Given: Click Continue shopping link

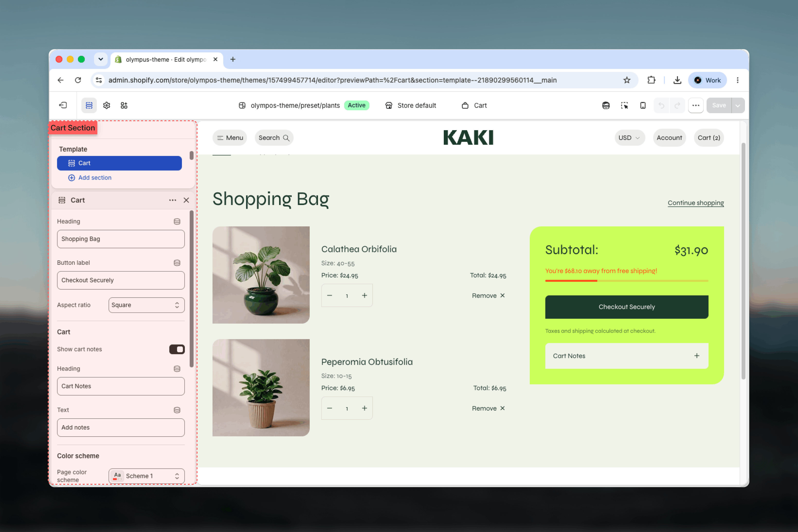Looking at the screenshot, I should click(x=696, y=202).
